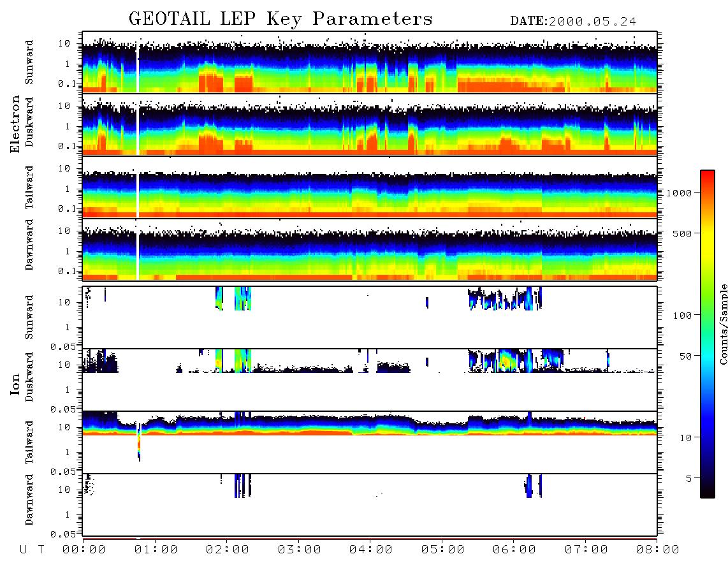The height and width of the screenshot is (561, 728).
Task: Click the "02:00" time tick label
Action: point(228,550)
